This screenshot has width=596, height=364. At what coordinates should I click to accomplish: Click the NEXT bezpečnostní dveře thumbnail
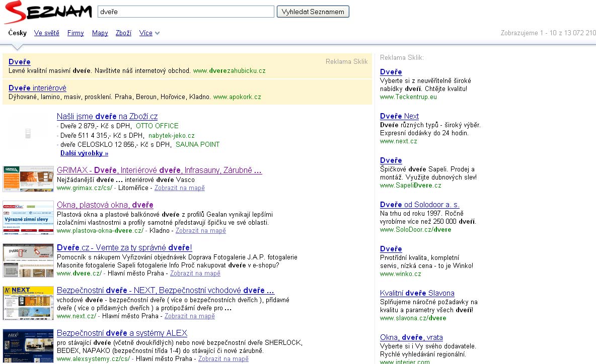tap(28, 303)
